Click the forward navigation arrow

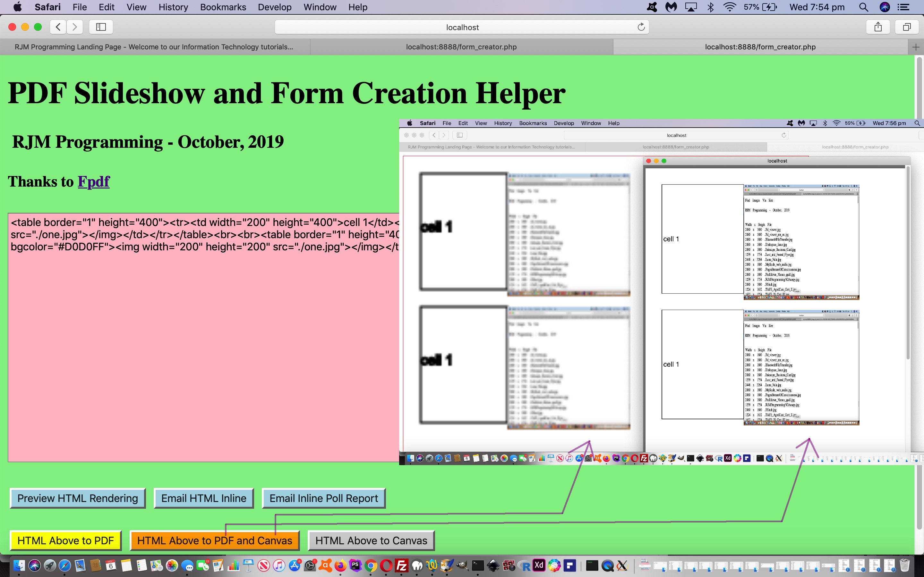pos(75,27)
